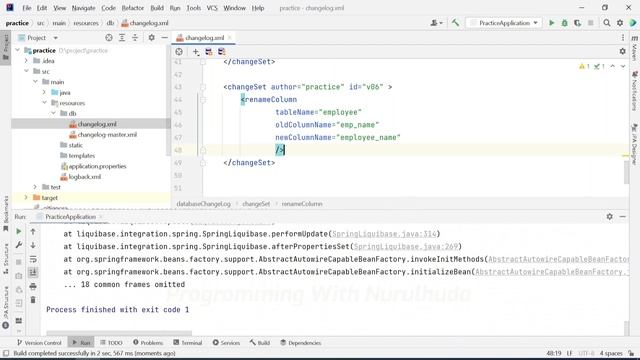Collapse the main folder

[36, 82]
